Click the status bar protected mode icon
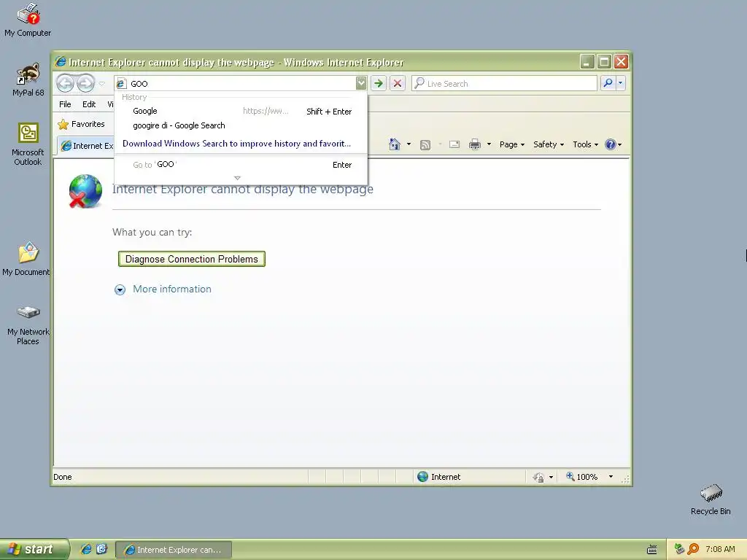Viewport: 747px width, 560px height. (x=539, y=477)
